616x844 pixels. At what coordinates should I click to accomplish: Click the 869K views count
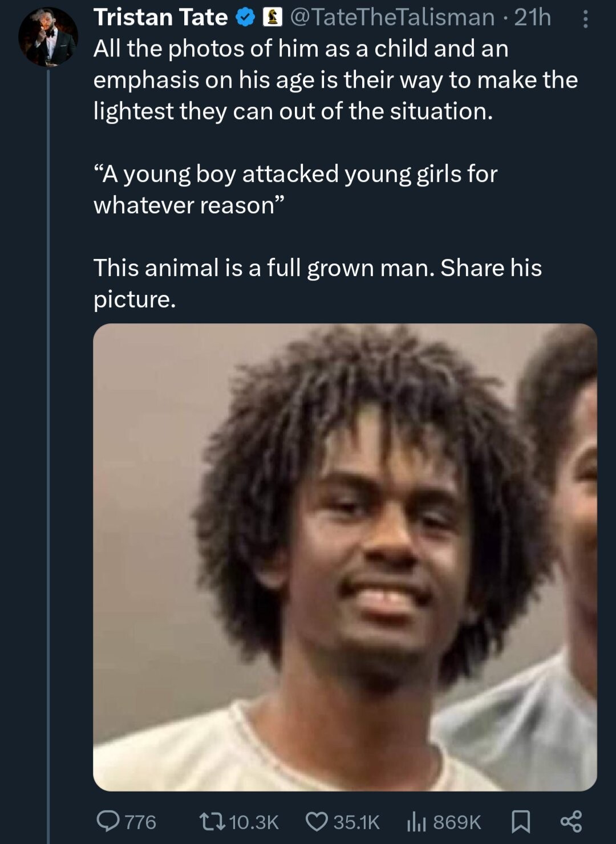[457, 822]
